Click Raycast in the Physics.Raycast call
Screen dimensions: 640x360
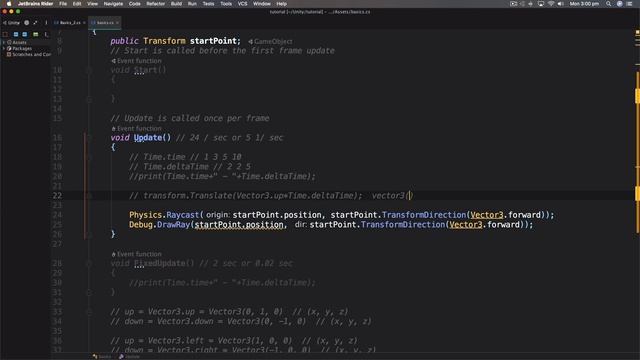click(182, 215)
